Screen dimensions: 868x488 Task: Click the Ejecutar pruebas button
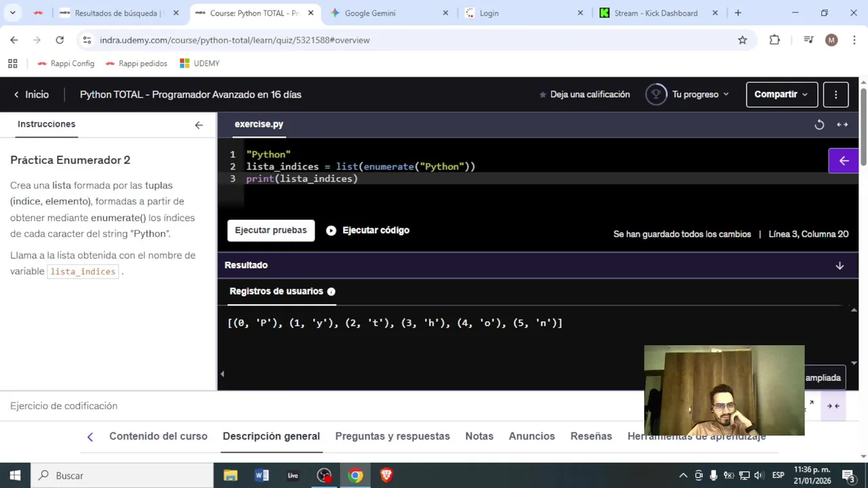point(271,230)
